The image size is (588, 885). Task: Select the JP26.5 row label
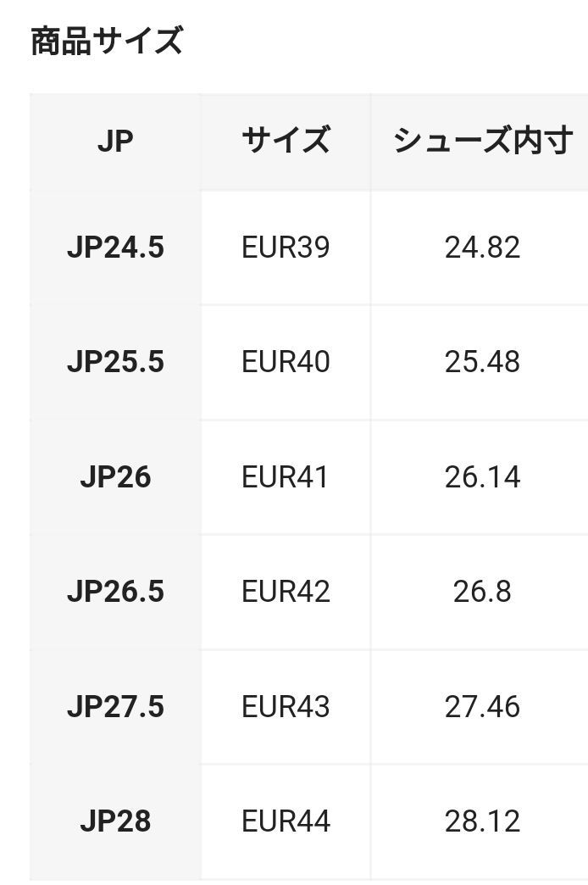pos(115,592)
